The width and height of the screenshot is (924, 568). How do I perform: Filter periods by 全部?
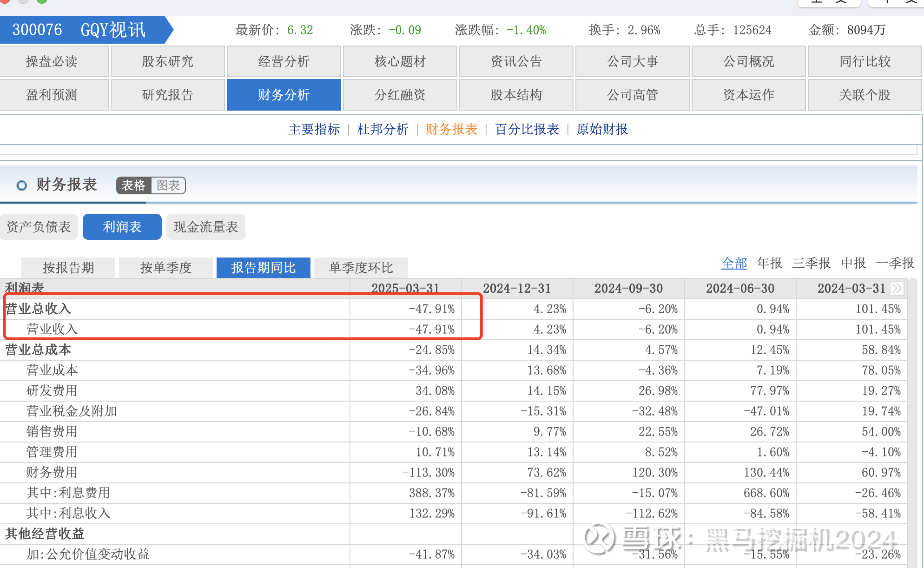[x=734, y=264]
